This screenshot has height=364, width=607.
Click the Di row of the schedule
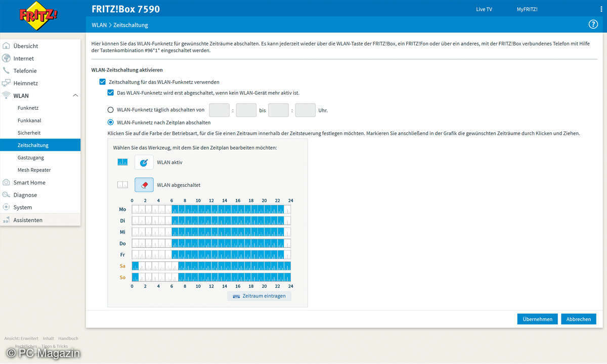pyautogui.click(x=211, y=220)
